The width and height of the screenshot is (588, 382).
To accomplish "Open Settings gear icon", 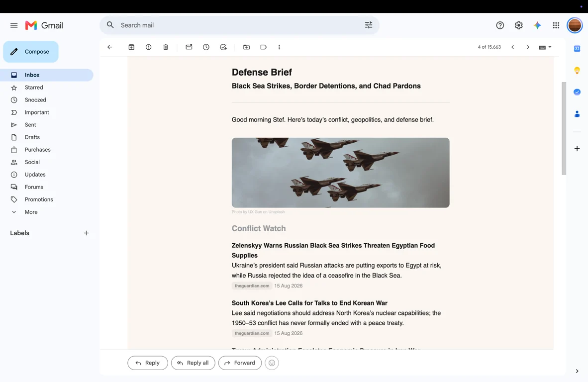I will pos(519,25).
